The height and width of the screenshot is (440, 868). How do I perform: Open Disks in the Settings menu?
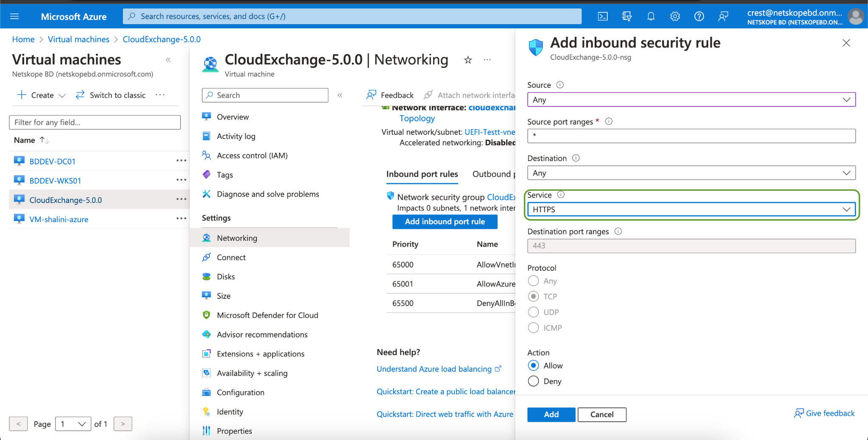point(226,277)
